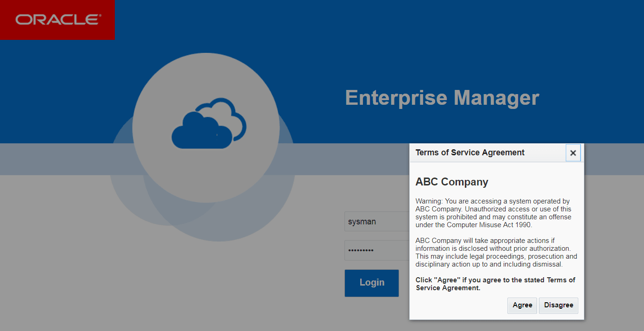Viewport: 644px width, 331px height.
Task: Click the sysman username field
Action: 375,221
